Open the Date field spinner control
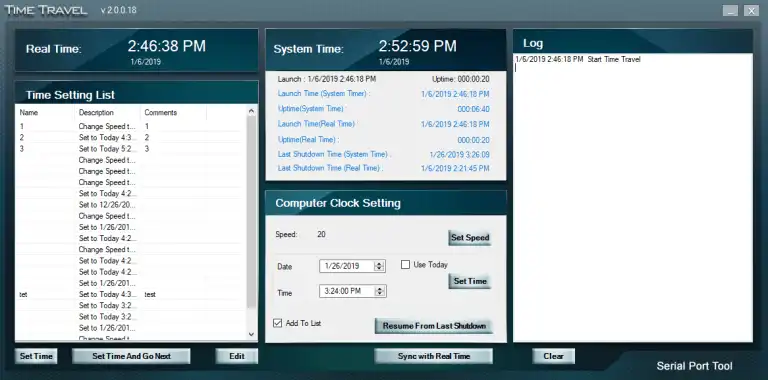 [379, 266]
